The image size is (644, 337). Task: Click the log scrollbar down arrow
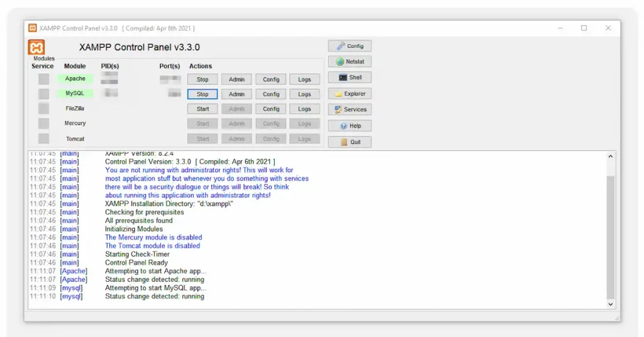click(x=610, y=304)
